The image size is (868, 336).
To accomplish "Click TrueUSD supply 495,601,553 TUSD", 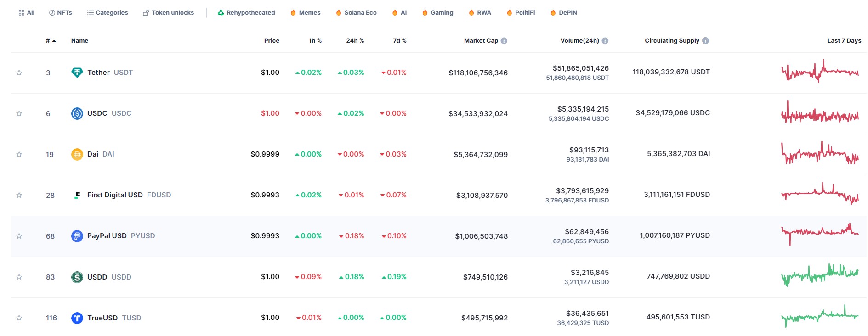I will [678, 317].
